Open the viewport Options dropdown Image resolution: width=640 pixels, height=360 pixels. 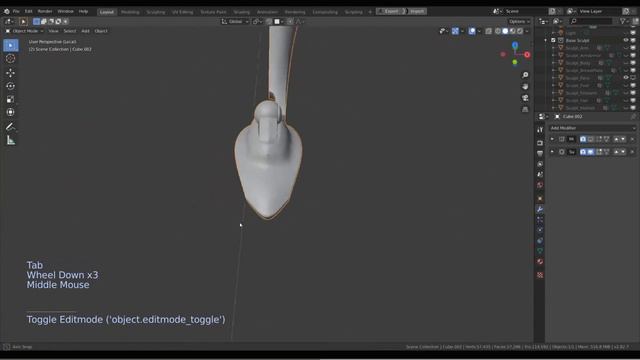pos(519,22)
